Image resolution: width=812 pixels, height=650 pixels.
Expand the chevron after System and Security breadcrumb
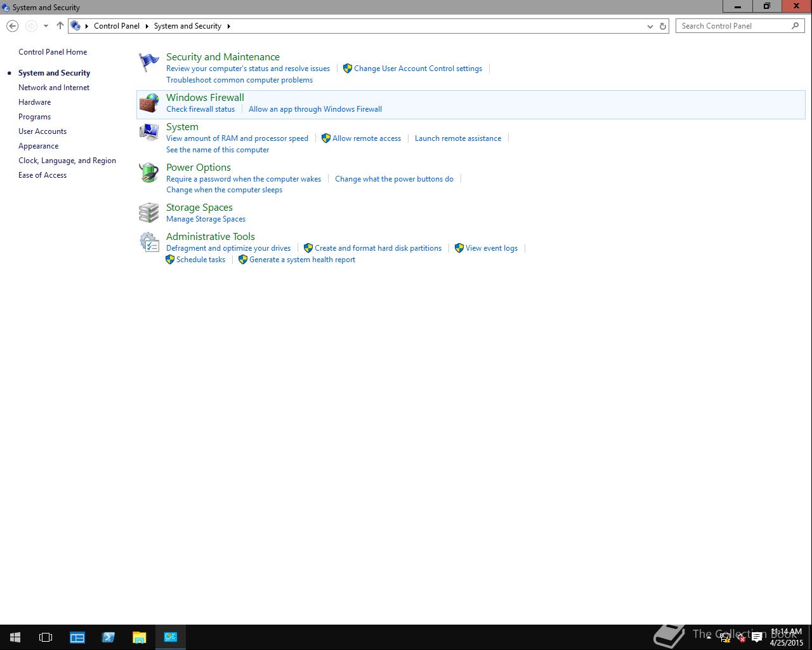point(228,26)
